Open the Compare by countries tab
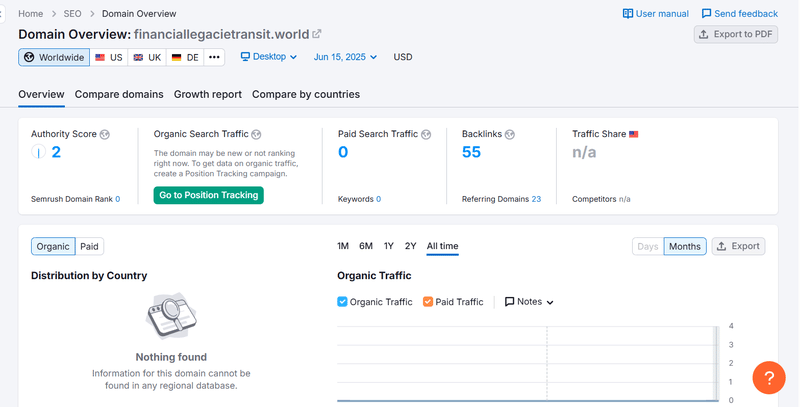The width and height of the screenshot is (800, 407). coord(306,94)
